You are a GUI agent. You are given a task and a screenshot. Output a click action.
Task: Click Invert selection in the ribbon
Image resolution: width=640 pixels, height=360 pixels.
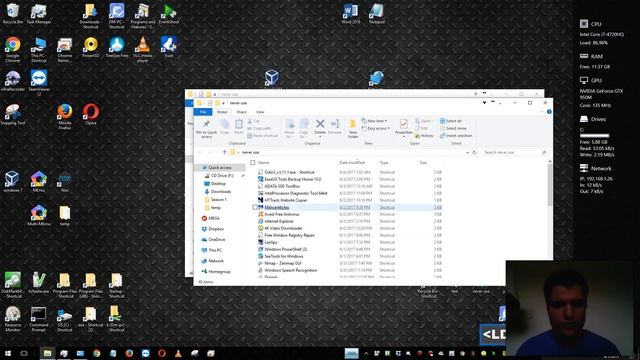pos(456,136)
